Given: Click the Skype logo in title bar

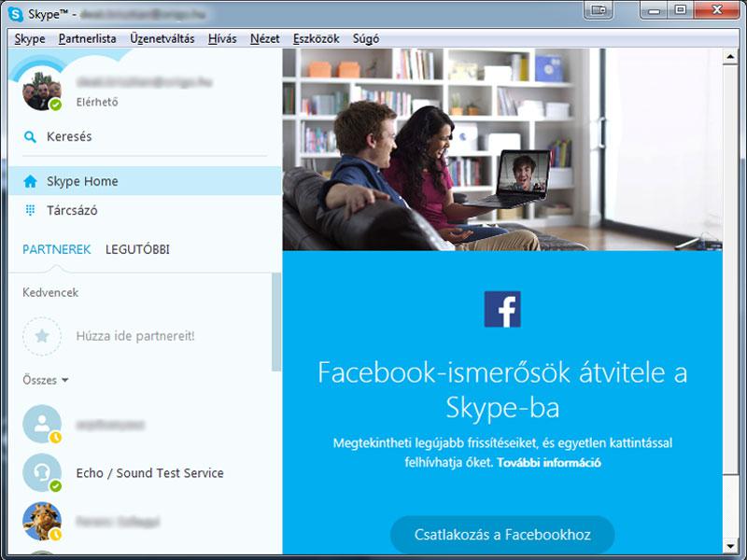Looking at the screenshot, I should (16, 14).
